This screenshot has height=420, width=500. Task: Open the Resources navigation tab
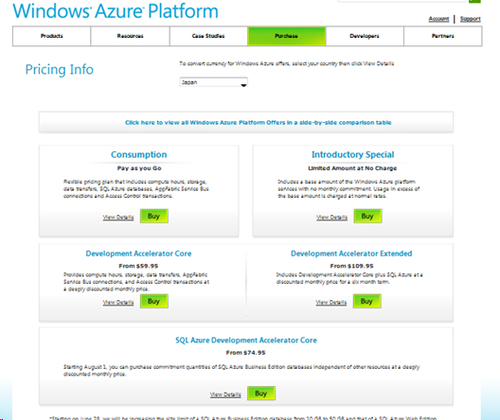coord(130,36)
